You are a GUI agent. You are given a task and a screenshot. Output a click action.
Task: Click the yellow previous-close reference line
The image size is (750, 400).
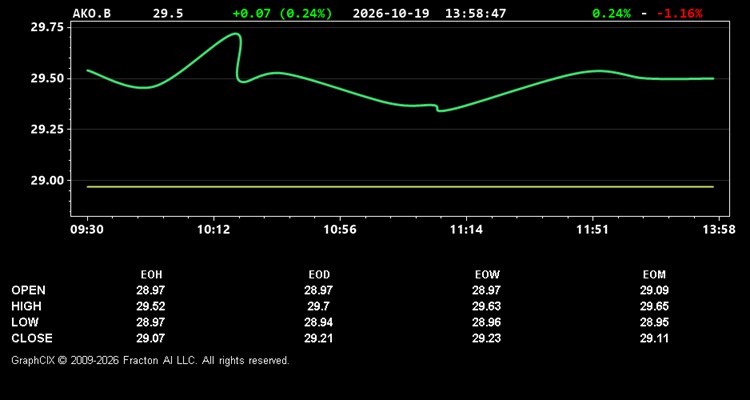tap(400, 187)
